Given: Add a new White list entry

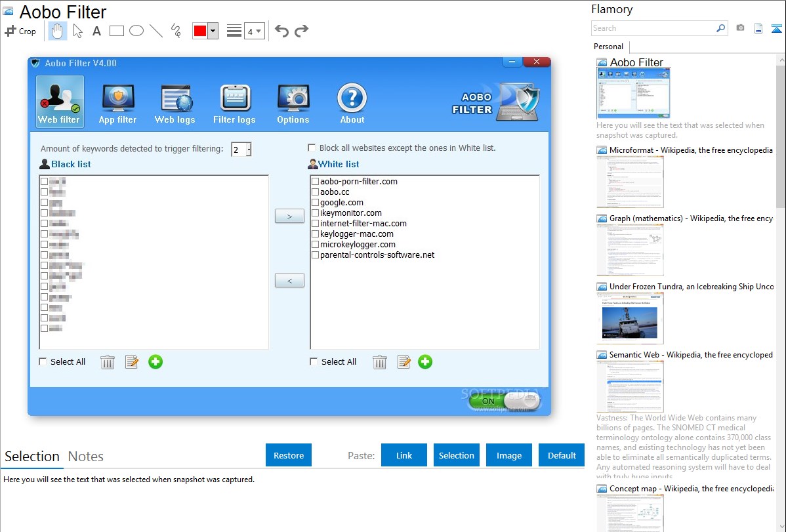Looking at the screenshot, I should click(x=425, y=361).
